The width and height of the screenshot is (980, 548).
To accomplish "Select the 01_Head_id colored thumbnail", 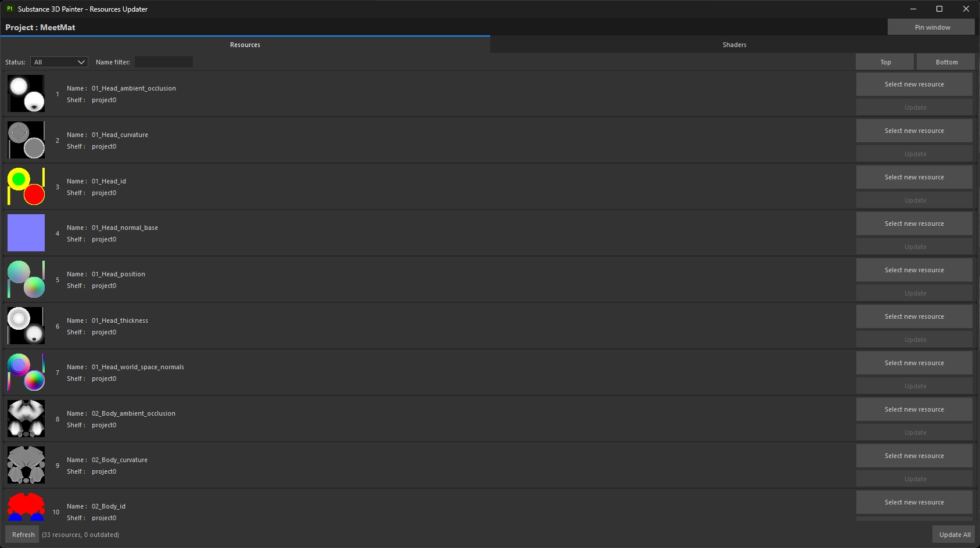I will [26, 186].
